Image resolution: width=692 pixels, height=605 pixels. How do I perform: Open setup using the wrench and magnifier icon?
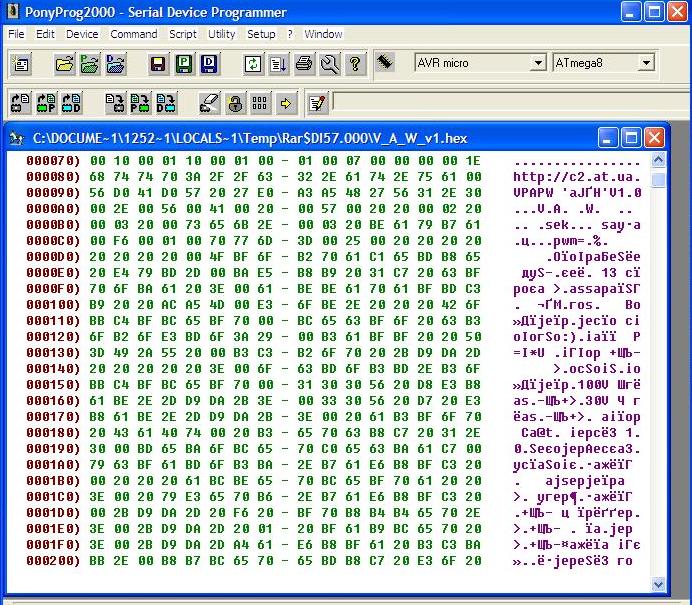330,64
